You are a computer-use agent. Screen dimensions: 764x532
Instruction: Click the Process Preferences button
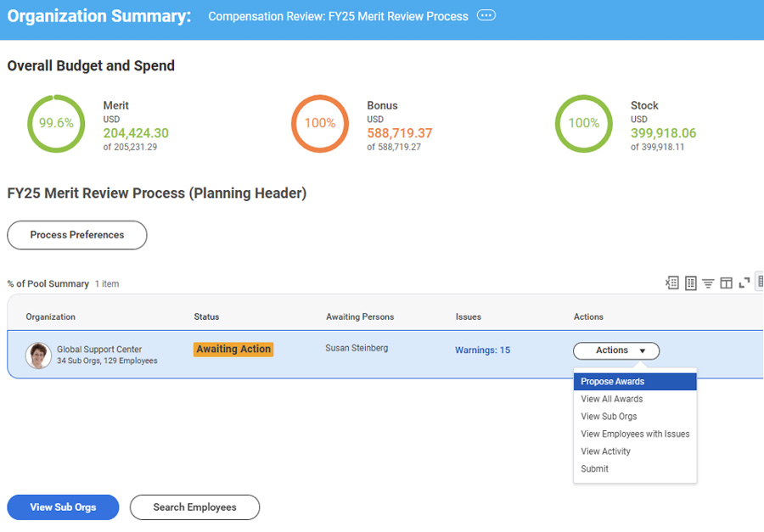point(77,235)
